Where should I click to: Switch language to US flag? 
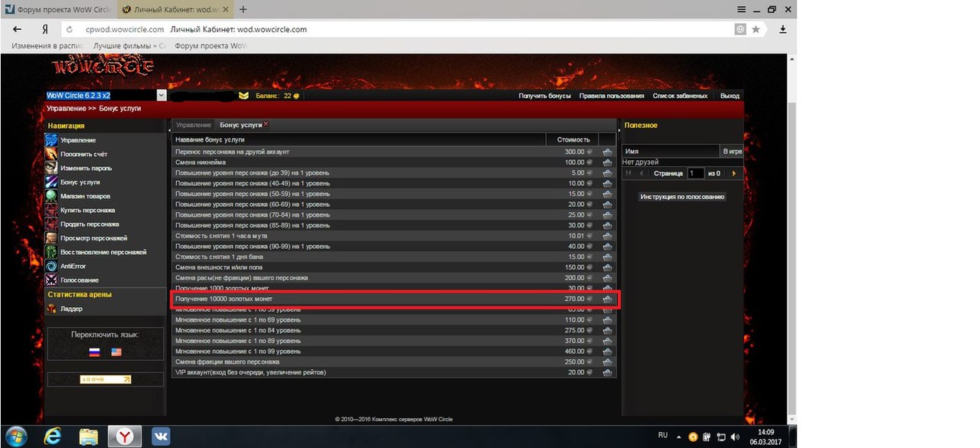pyautogui.click(x=116, y=352)
